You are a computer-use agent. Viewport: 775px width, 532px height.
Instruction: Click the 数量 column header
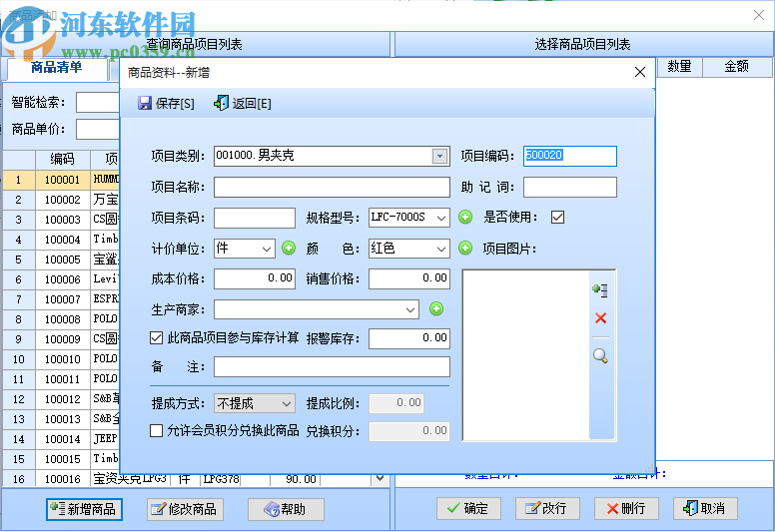(679, 67)
